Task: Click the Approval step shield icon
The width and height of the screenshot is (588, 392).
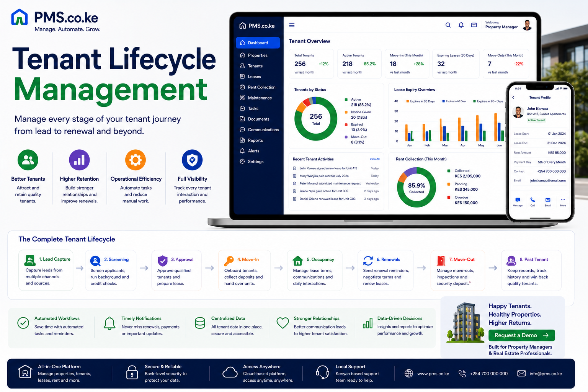Action: click(x=163, y=261)
